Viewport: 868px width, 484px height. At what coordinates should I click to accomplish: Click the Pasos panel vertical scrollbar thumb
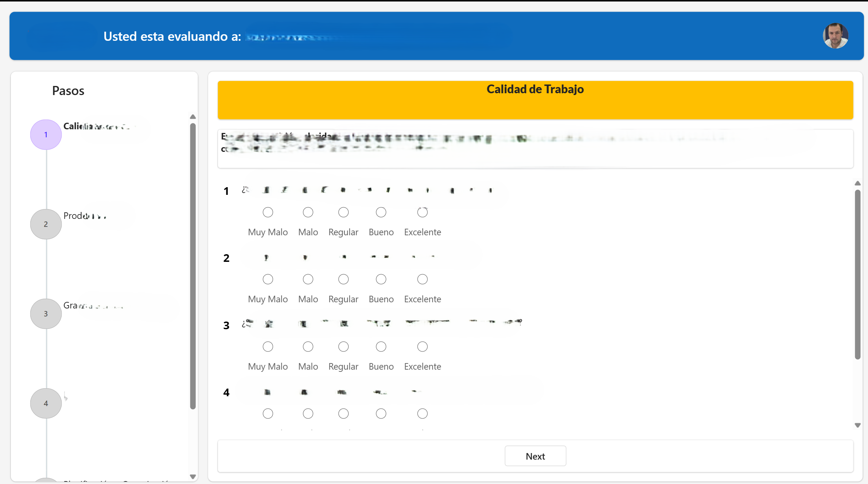(x=193, y=266)
